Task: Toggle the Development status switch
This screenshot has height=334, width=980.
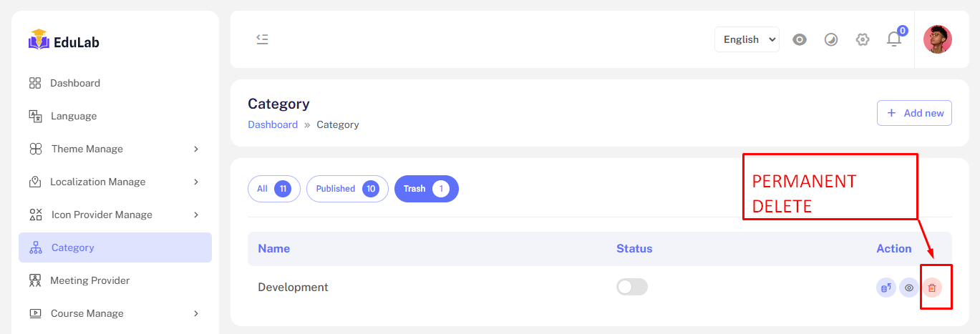Action: (x=631, y=287)
